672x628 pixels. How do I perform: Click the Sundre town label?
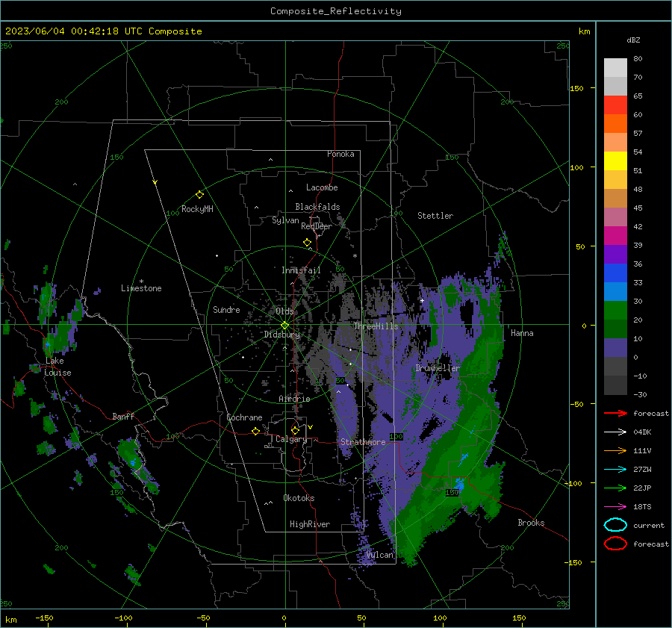[226, 310]
